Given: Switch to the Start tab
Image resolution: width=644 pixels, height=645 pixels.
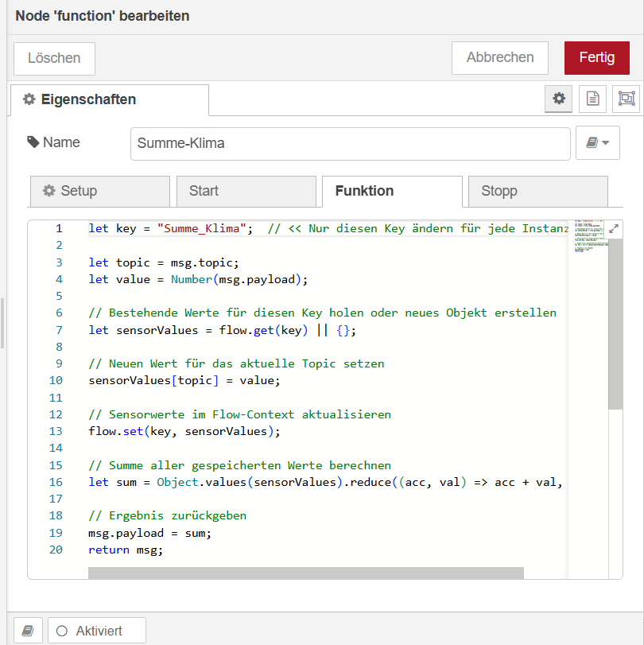Looking at the screenshot, I should (246, 191).
